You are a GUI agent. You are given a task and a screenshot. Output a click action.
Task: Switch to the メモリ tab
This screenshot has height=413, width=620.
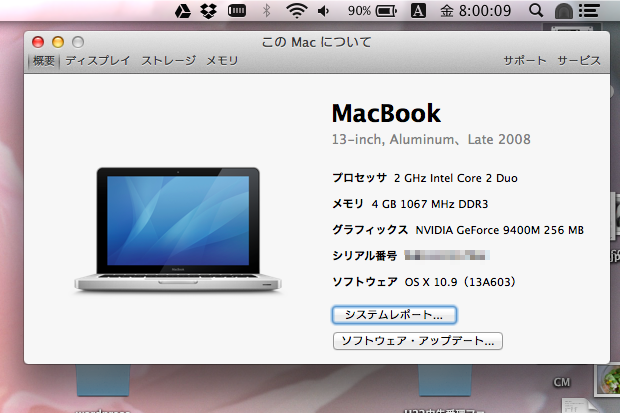tap(222, 61)
